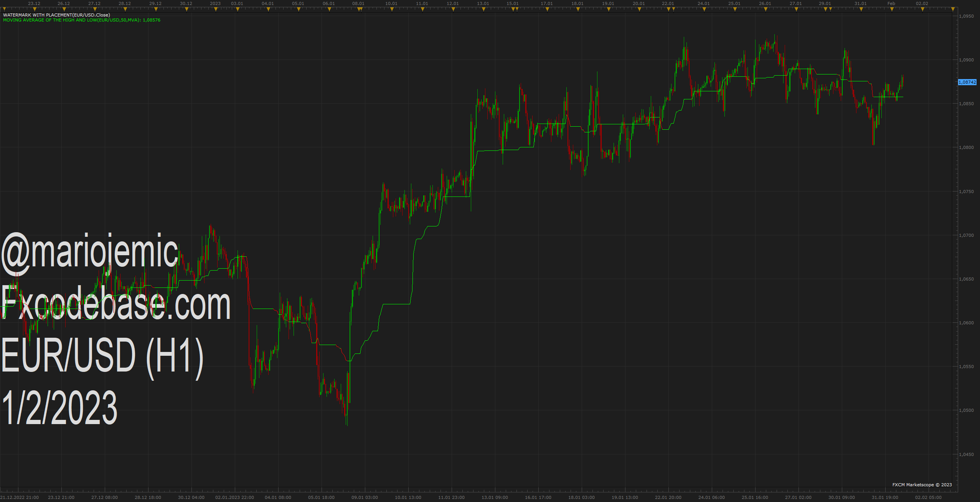The image size is (980, 502).
Task: Click the 27.12 day marker on top timeline
Action: click(94, 3)
